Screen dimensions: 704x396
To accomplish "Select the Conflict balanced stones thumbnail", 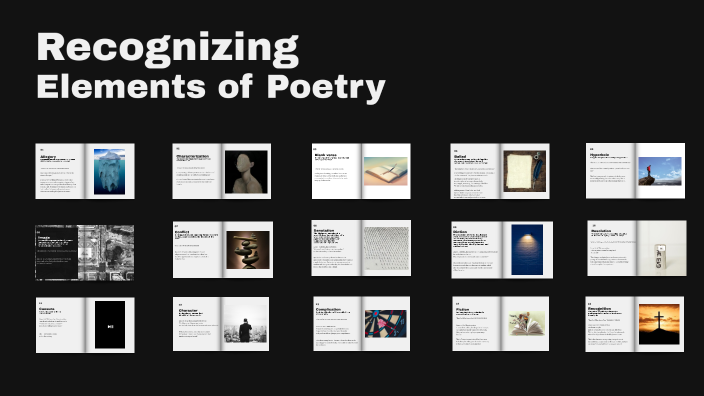I will tap(223, 250).
